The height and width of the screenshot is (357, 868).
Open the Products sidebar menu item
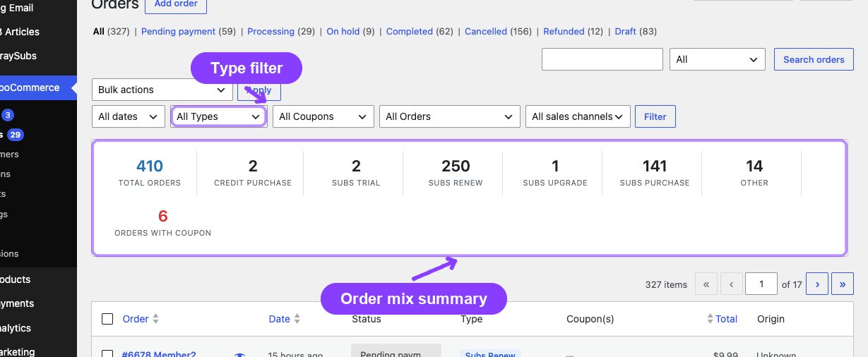pyautogui.click(x=16, y=279)
